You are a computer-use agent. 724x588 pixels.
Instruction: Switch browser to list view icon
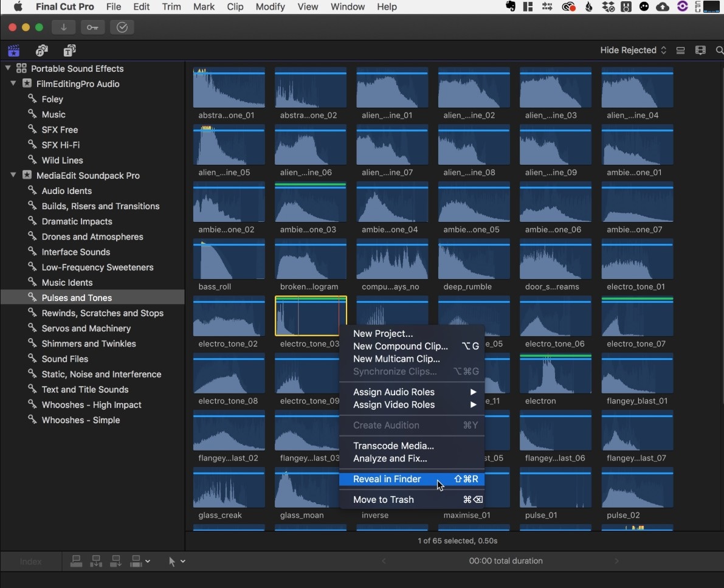click(680, 50)
